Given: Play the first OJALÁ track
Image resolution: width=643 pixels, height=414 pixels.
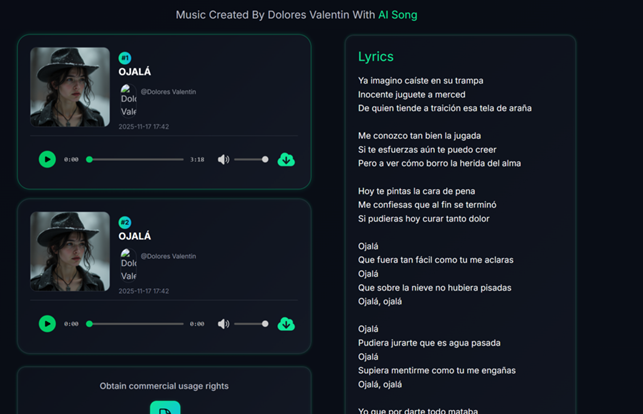Looking at the screenshot, I should (x=47, y=159).
